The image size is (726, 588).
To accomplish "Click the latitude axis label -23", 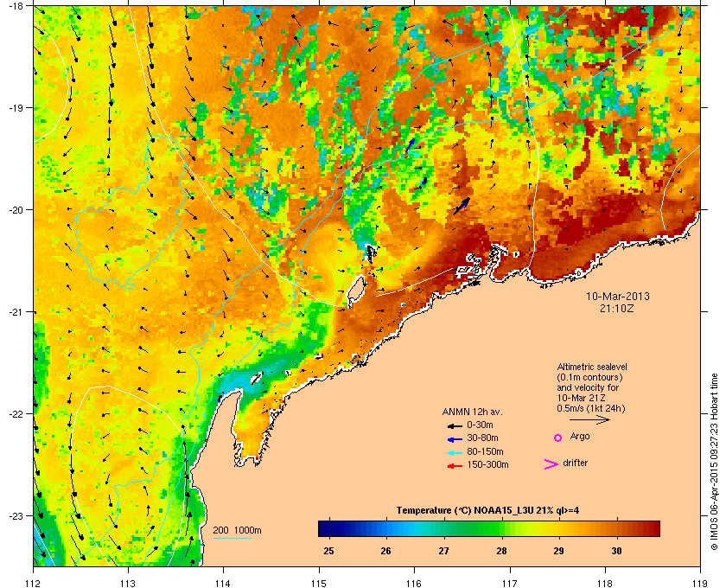I will [x=16, y=515].
